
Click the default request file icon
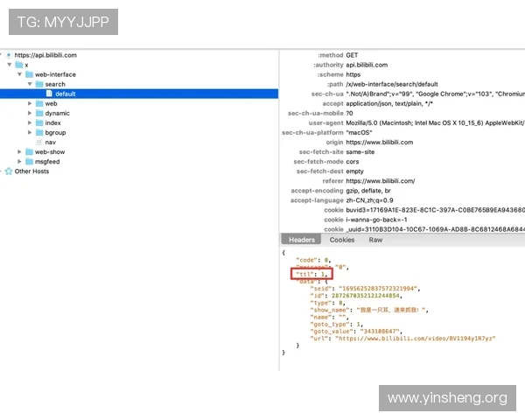tap(49, 94)
